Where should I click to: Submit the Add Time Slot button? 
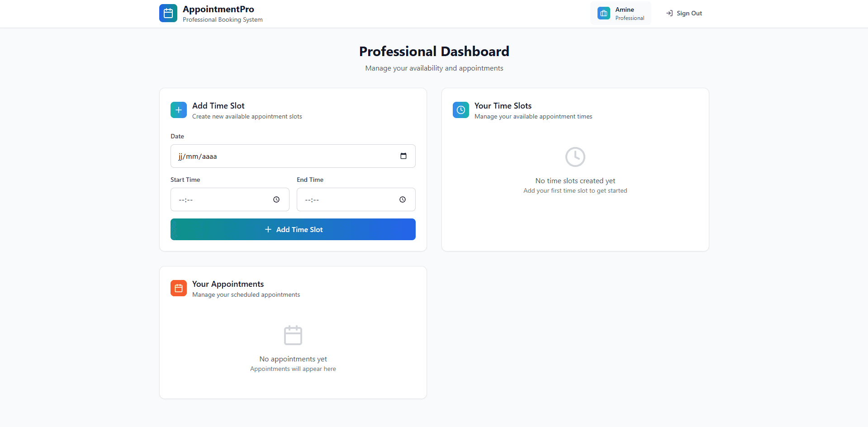tap(293, 229)
